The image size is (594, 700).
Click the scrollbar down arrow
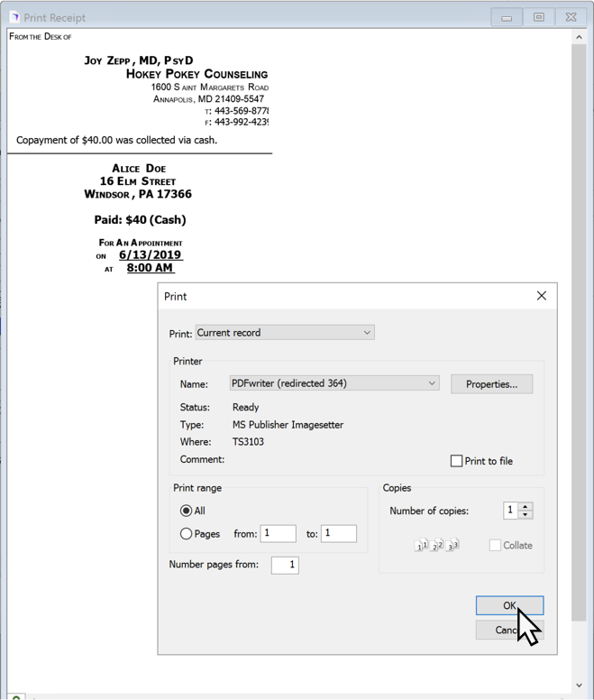580,686
